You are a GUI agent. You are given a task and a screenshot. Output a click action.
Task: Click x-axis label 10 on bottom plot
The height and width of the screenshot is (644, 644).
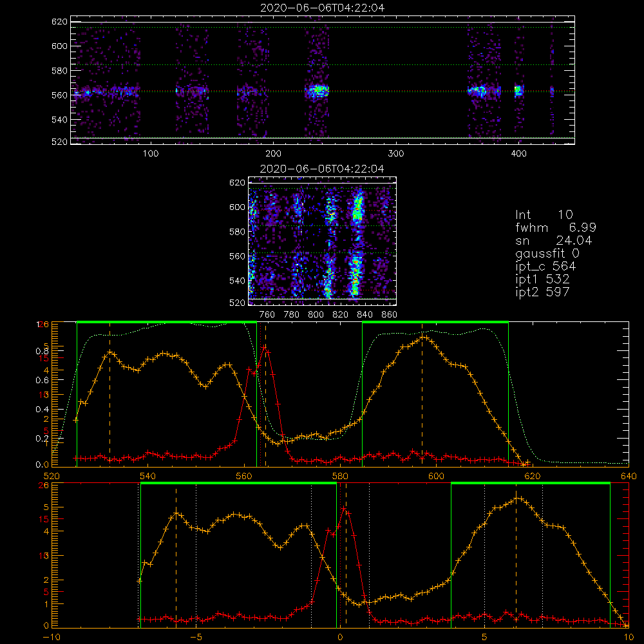coord(629,638)
